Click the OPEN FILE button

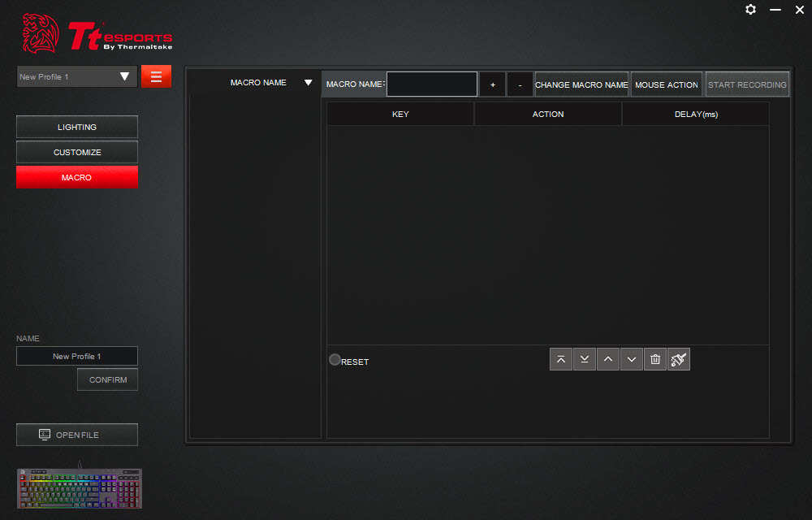(77, 435)
